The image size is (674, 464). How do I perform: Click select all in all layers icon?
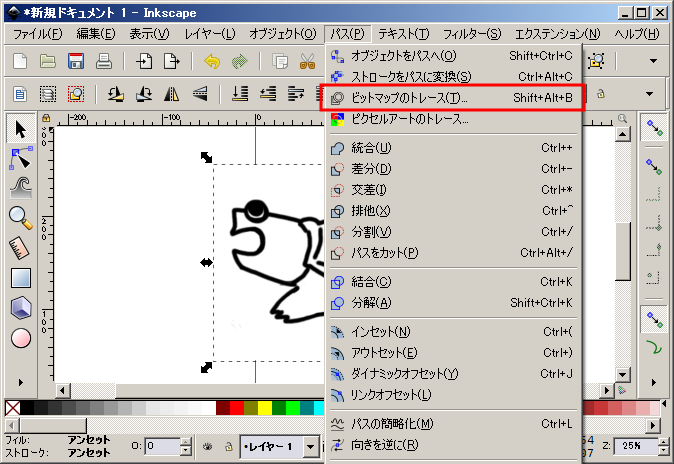48,93
